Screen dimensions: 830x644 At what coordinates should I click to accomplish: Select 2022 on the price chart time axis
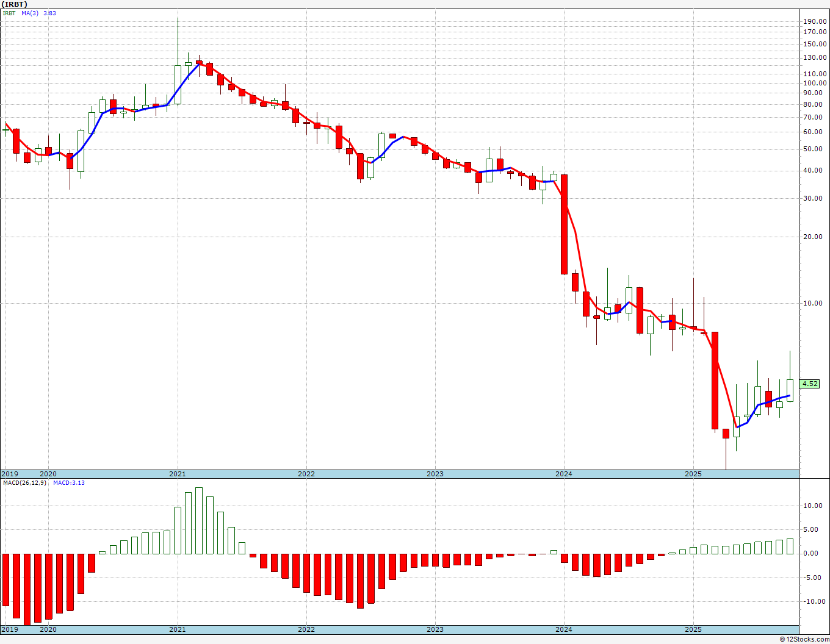click(x=306, y=474)
